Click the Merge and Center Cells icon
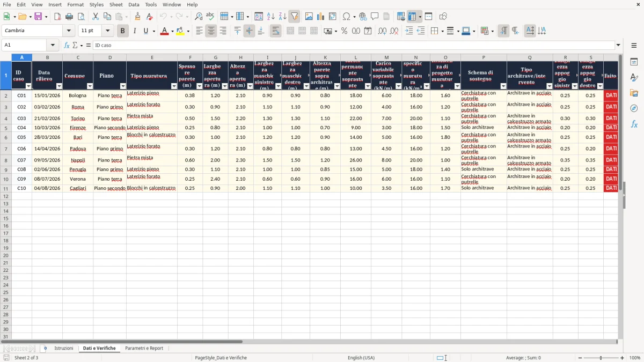The width and height of the screenshot is (644, 362). tap(290, 31)
